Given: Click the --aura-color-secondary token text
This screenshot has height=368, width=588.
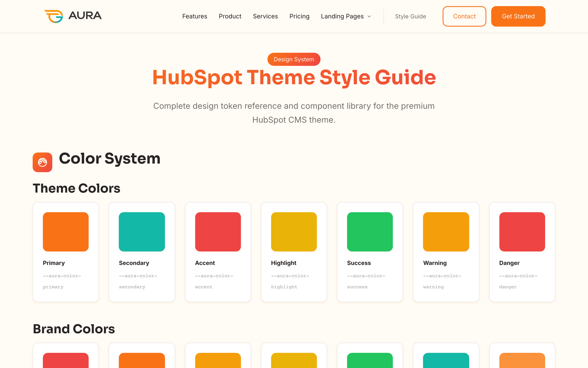Looking at the screenshot, I should click(x=138, y=281).
